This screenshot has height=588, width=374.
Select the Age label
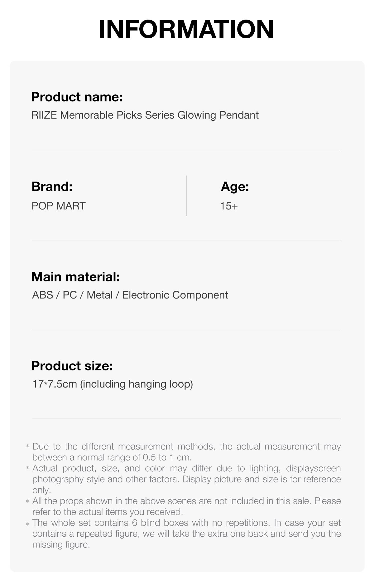point(235,187)
